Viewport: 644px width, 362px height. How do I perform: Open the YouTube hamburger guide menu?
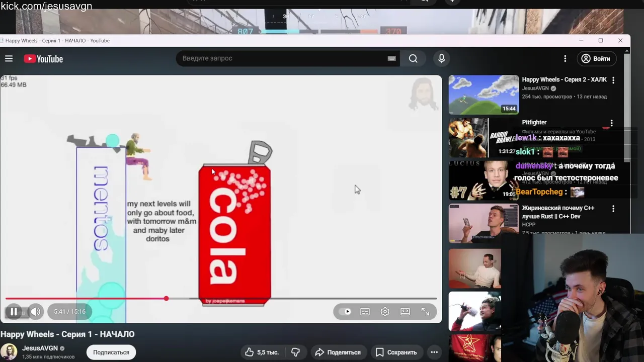click(9, 59)
